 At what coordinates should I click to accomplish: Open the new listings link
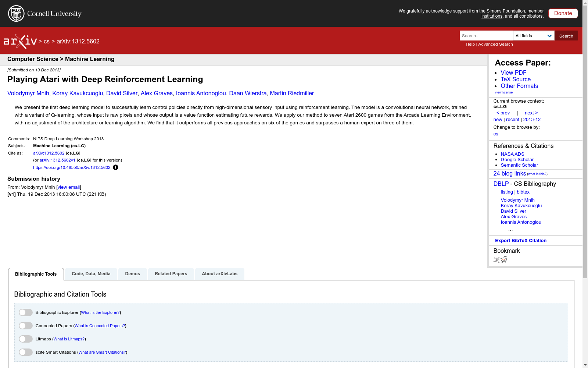[x=498, y=120]
